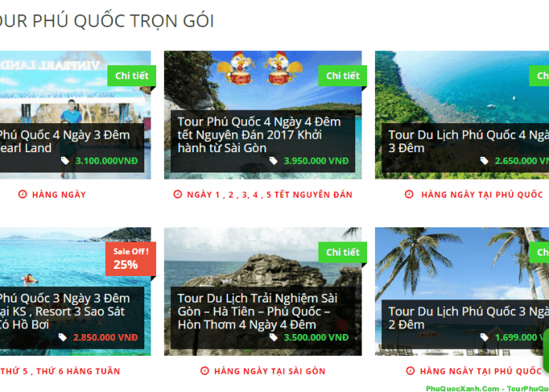The image size is (549, 392).
Task: Click the price tag icon beside 2.850.000 VNĐ
Action: (x=63, y=337)
